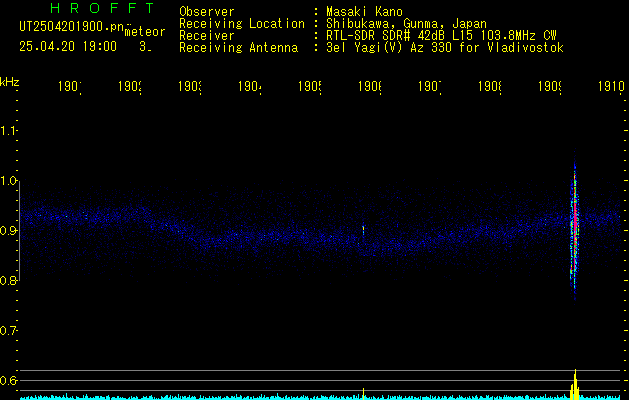Click the Receiver label
The image size is (629, 400).
click(207, 36)
